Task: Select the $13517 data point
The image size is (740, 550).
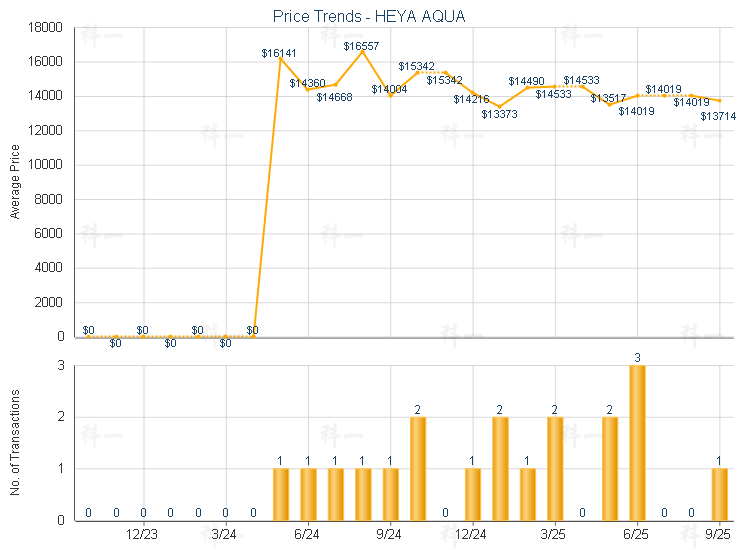Action: pyautogui.click(x=610, y=104)
